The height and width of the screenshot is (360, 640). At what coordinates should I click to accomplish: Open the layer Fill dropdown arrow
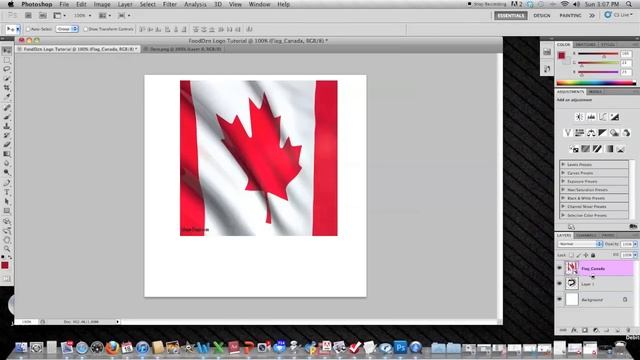(635, 255)
